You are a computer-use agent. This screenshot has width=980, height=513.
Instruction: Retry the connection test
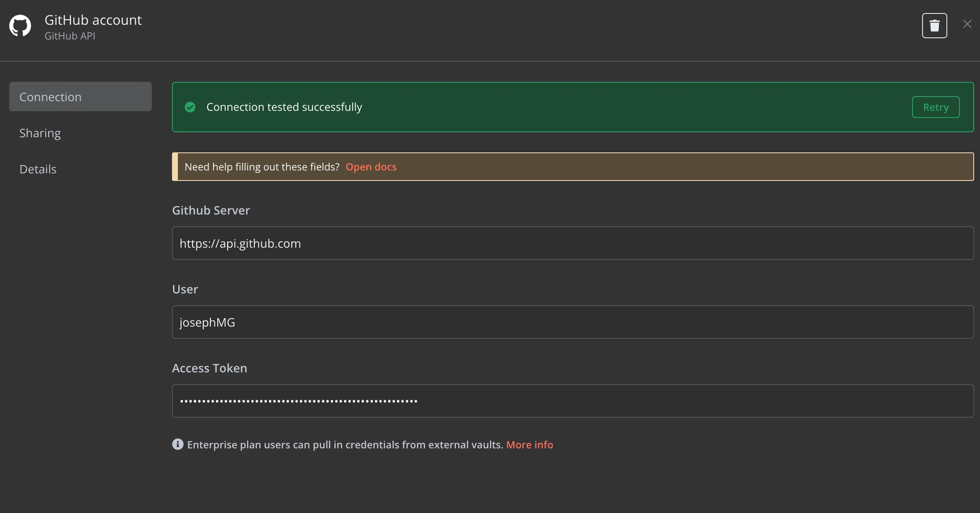(x=936, y=107)
